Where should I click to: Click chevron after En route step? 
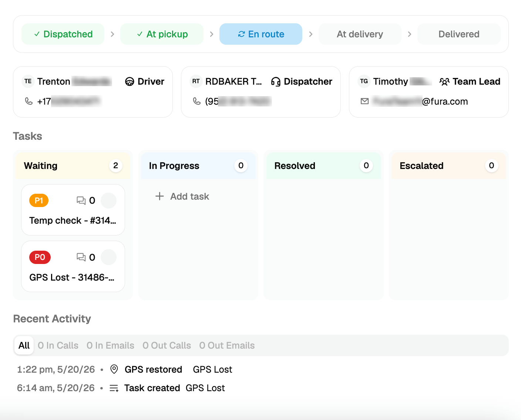[311, 34]
